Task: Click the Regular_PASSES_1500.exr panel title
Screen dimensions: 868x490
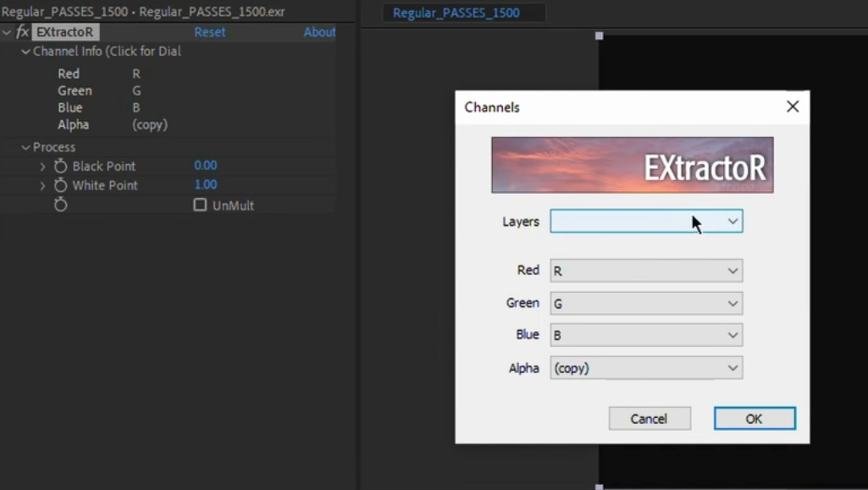Action: pos(143,12)
